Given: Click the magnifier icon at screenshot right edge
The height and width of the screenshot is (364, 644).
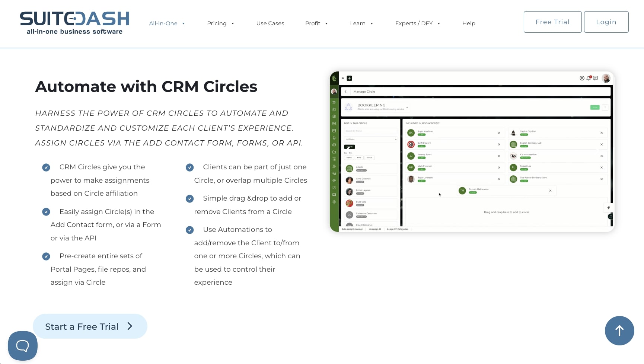Looking at the screenshot, I should pyautogui.click(x=610, y=216).
